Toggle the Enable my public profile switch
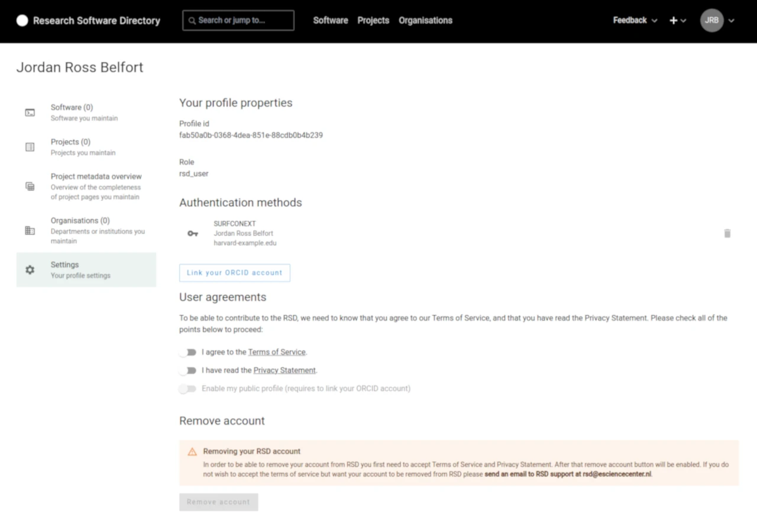The image size is (757, 532). (x=188, y=389)
